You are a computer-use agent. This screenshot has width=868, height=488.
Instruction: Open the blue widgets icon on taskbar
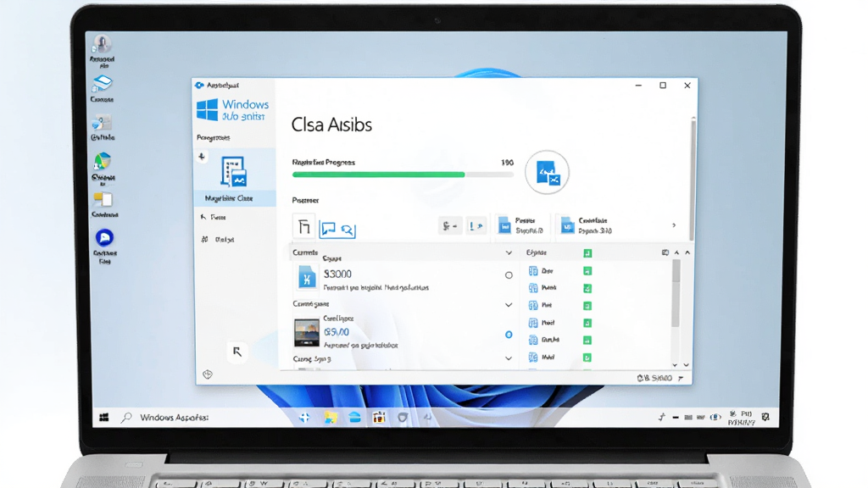pos(304,418)
